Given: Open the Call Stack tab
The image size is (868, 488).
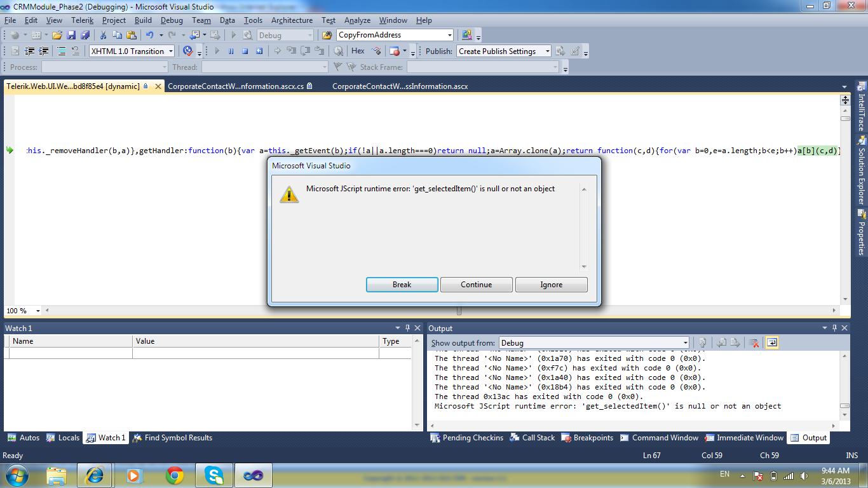Looking at the screenshot, I should tap(531, 438).
